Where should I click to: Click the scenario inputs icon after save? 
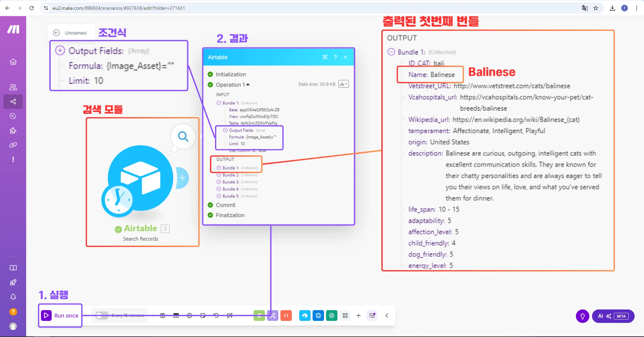(176, 316)
